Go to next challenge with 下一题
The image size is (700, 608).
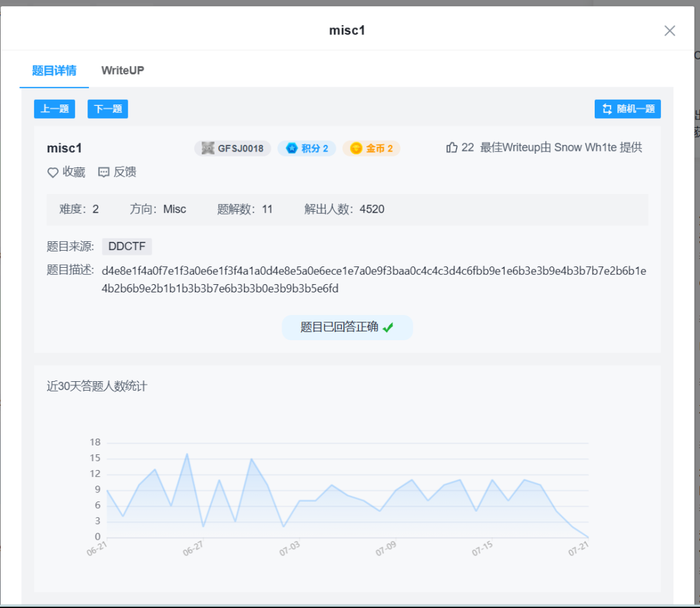107,109
